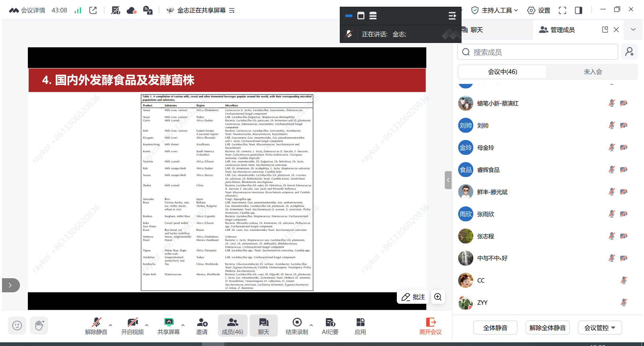Click the magnifier zoom icon on shared screen
Viewport: 644px width, 346px height.
[438, 297]
